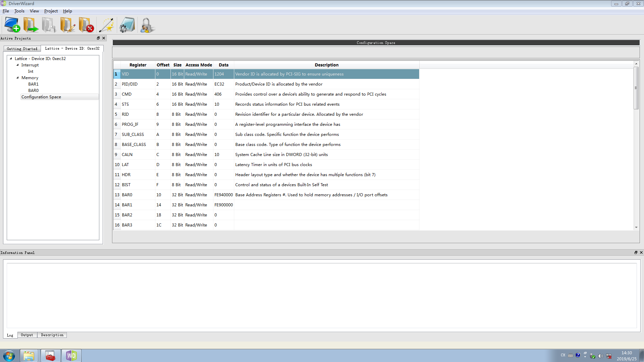
Task: Click the edit project pencil folder icon
Action: point(67,25)
